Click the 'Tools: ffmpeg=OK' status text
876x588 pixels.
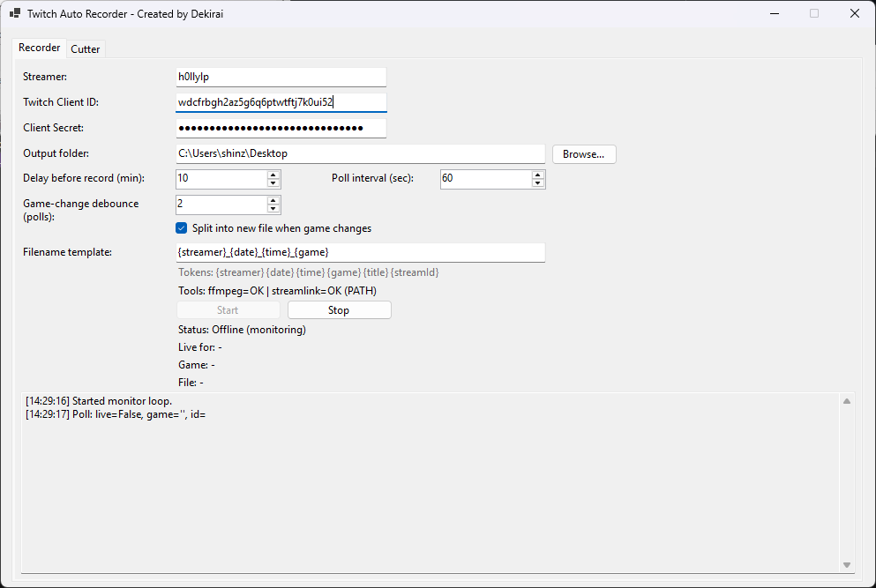(x=277, y=291)
